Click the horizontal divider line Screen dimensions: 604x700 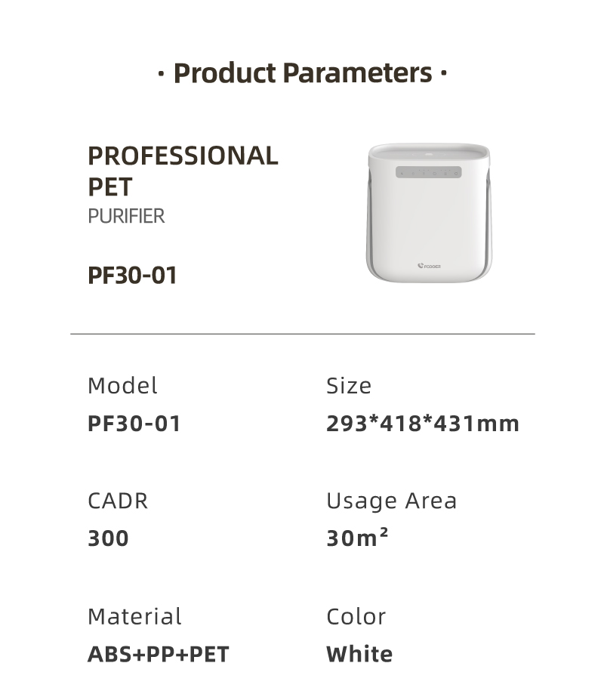coord(303,334)
